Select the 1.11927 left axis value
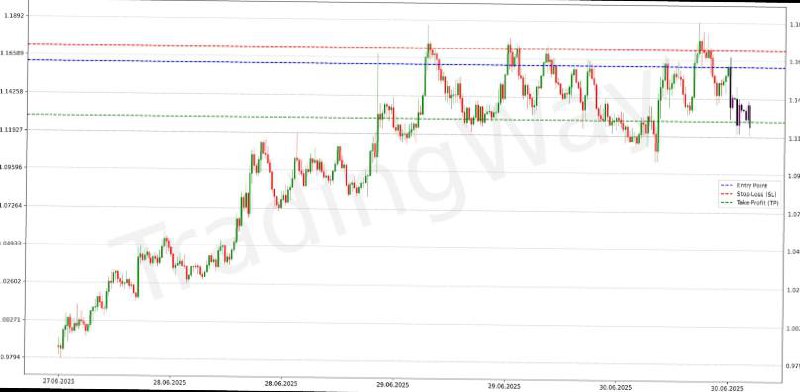800x392 pixels. tap(12, 130)
